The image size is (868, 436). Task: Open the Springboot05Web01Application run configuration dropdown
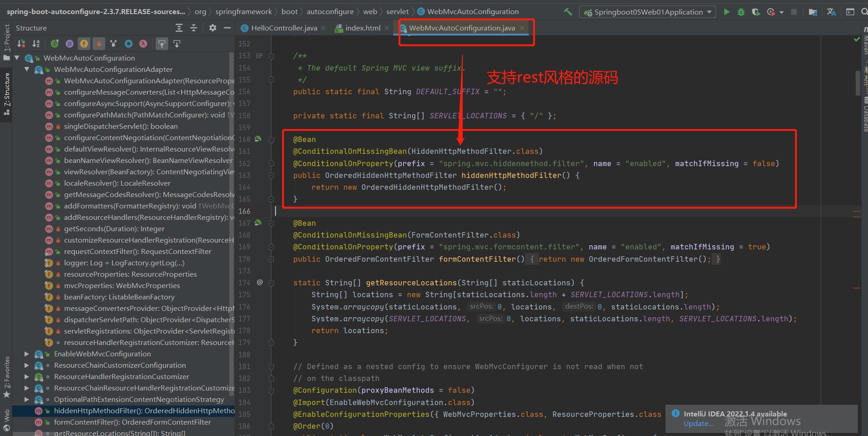click(647, 12)
